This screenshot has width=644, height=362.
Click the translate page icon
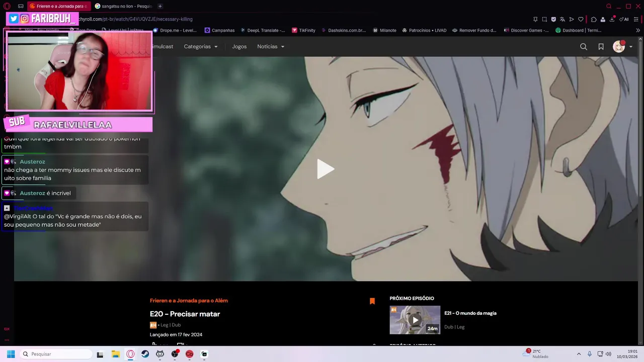coord(562,19)
